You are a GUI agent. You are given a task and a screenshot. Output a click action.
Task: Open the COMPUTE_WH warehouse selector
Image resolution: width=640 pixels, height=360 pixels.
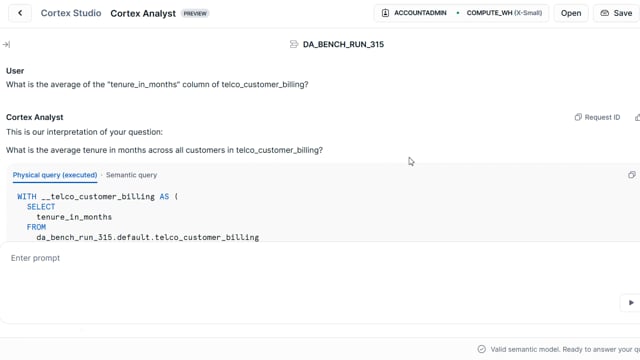point(504,13)
